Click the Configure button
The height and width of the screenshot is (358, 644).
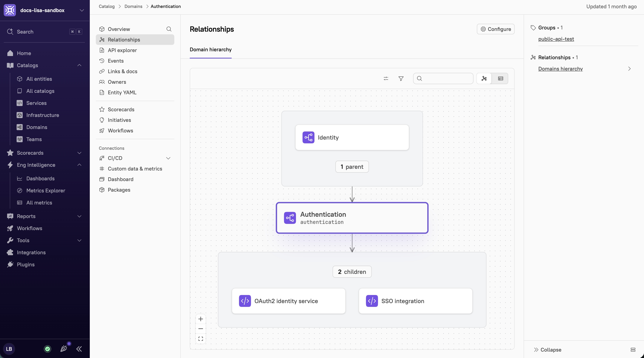click(x=496, y=29)
